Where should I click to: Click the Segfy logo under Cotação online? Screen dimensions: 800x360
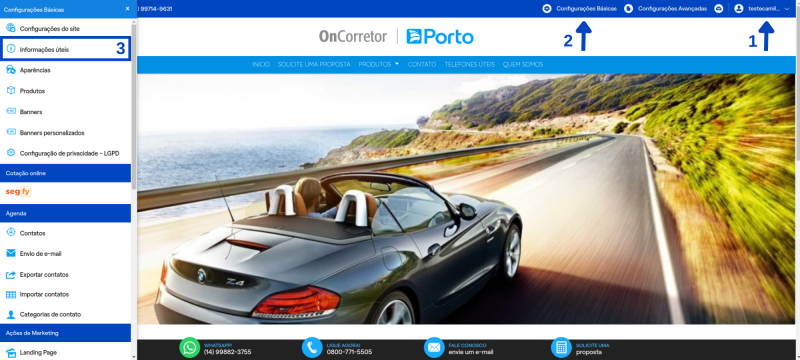[18, 192]
